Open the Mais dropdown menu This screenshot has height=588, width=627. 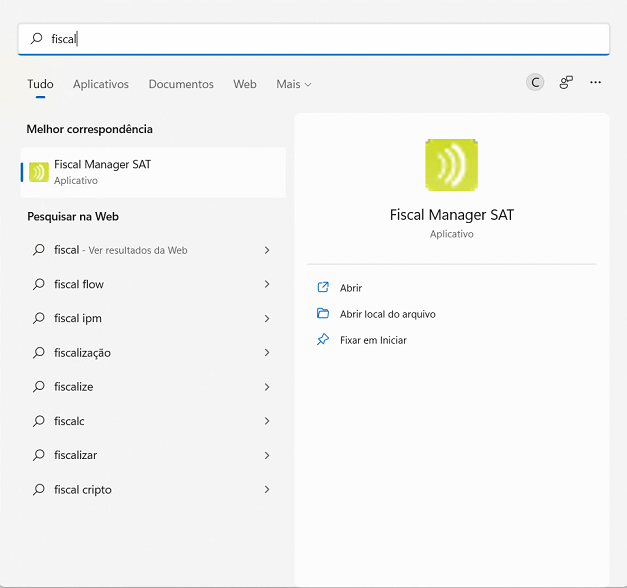pyautogui.click(x=294, y=84)
